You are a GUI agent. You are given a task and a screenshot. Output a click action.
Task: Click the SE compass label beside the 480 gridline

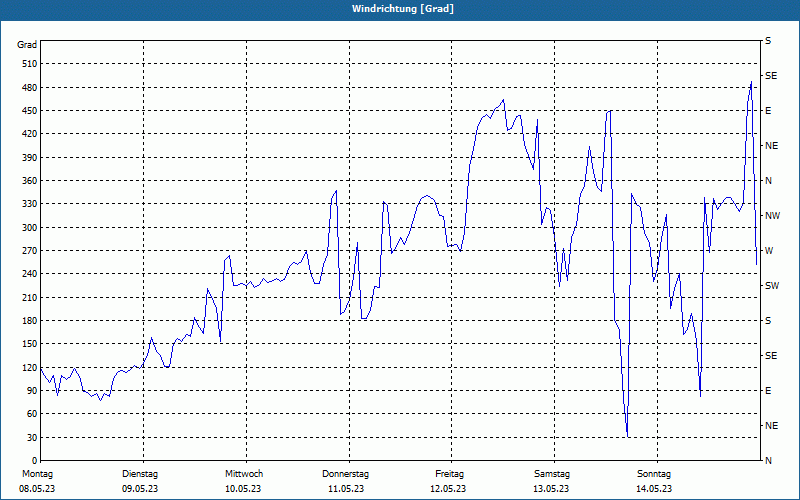(771, 76)
